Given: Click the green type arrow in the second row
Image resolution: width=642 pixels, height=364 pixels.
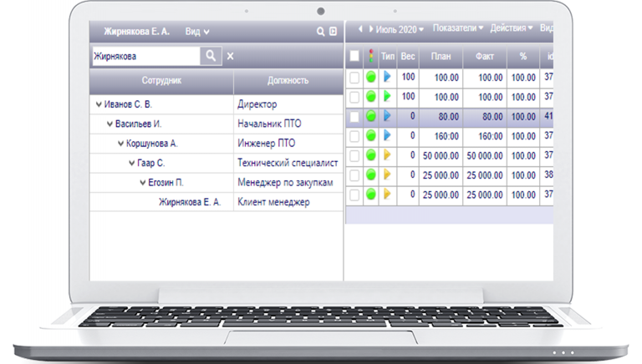Looking at the screenshot, I should click(x=387, y=96).
